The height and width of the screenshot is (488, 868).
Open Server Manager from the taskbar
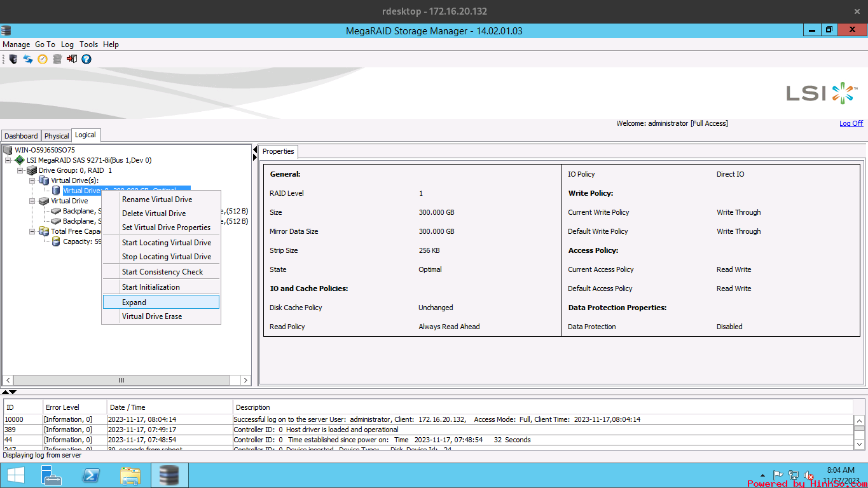pos(52,475)
